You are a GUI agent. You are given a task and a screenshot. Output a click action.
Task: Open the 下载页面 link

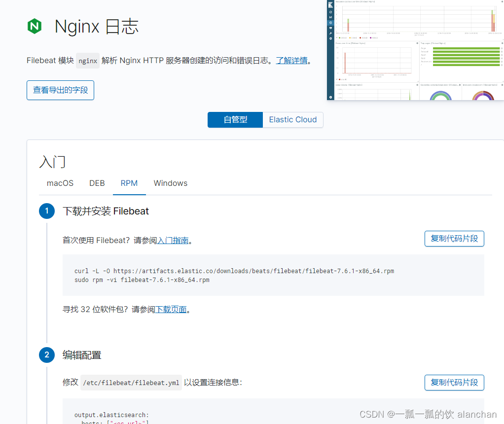[171, 309]
